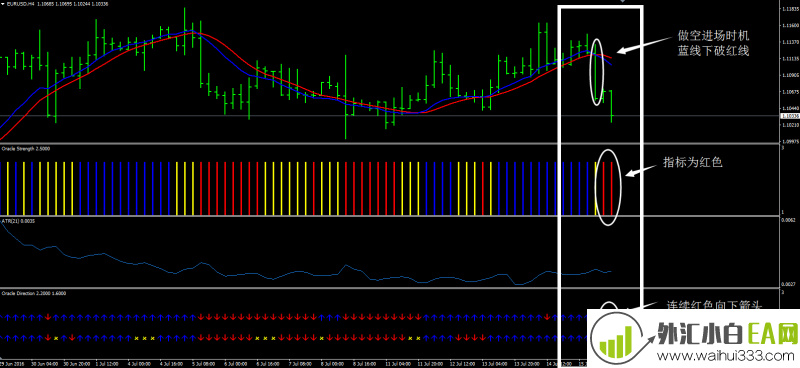800x368 pixels.
Task: Click the 29 Jun 2016 date label
Action: tap(12, 364)
